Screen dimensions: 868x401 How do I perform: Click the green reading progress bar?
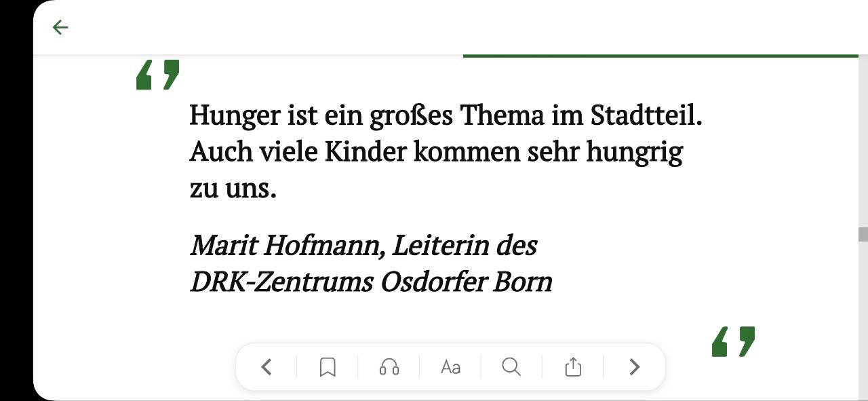[x=660, y=56]
